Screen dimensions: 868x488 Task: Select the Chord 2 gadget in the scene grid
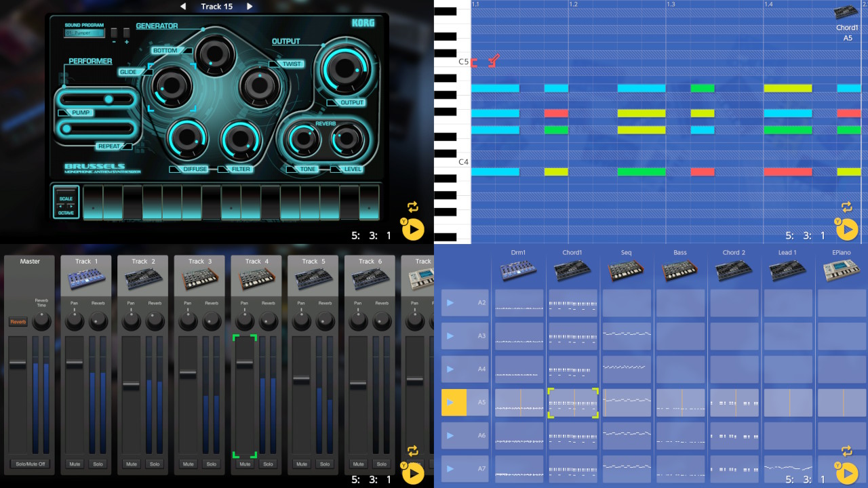734,271
